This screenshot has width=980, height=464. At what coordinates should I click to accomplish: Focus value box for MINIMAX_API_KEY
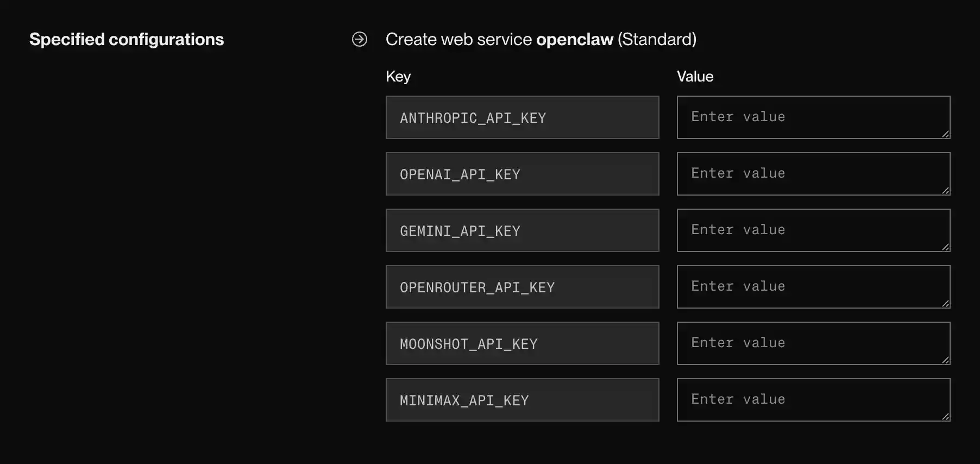point(814,400)
